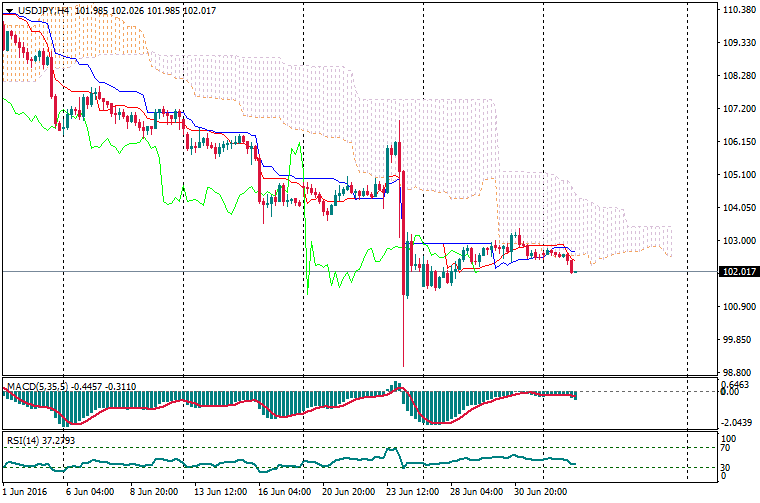This screenshot has width=760, height=503.
Task: Click the 107.200 price scale value
Action: tap(739, 109)
